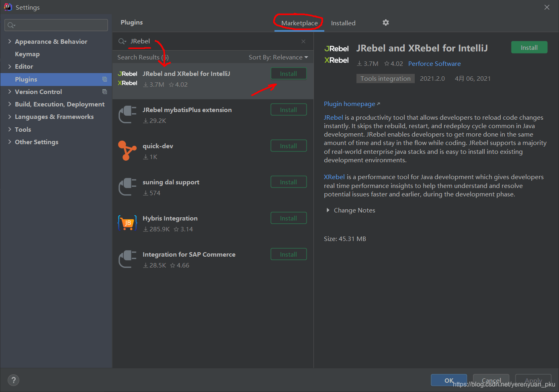
Task: Click the project-level icon beside Version Control
Action: pos(105,92)
